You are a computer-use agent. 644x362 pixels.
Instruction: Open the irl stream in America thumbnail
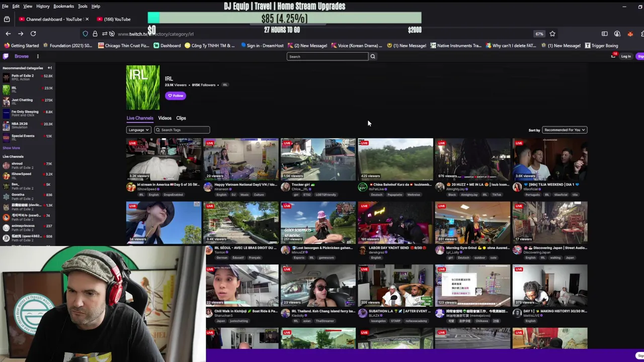(164, 159)
